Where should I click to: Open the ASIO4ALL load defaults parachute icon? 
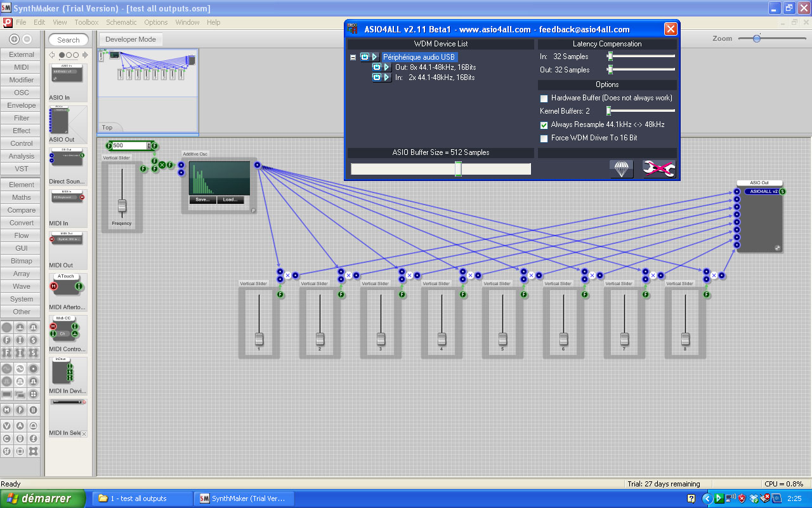pyautogui.click(x=622, y=168)
